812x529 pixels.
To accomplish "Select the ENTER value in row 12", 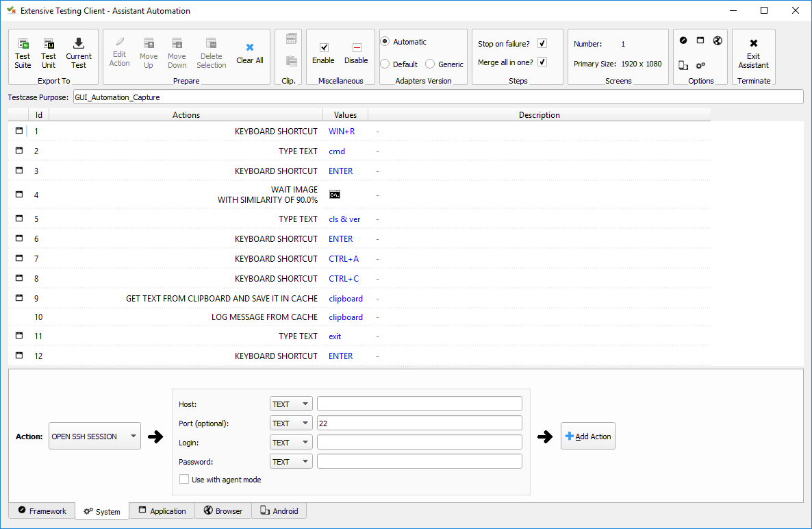I will (x=341, y=356).
